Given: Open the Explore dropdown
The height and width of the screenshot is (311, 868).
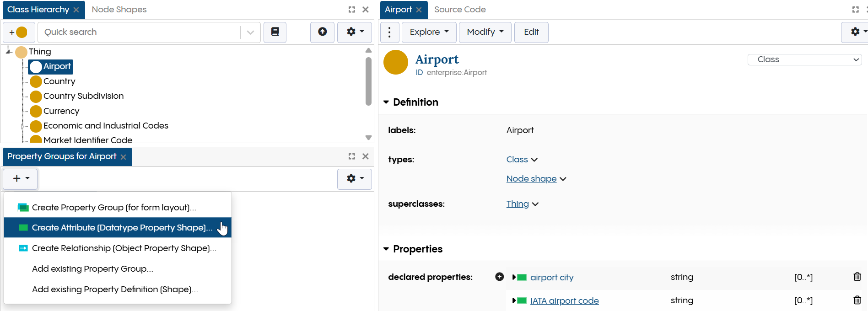Looking at the screenshot, I should [429, 32].
